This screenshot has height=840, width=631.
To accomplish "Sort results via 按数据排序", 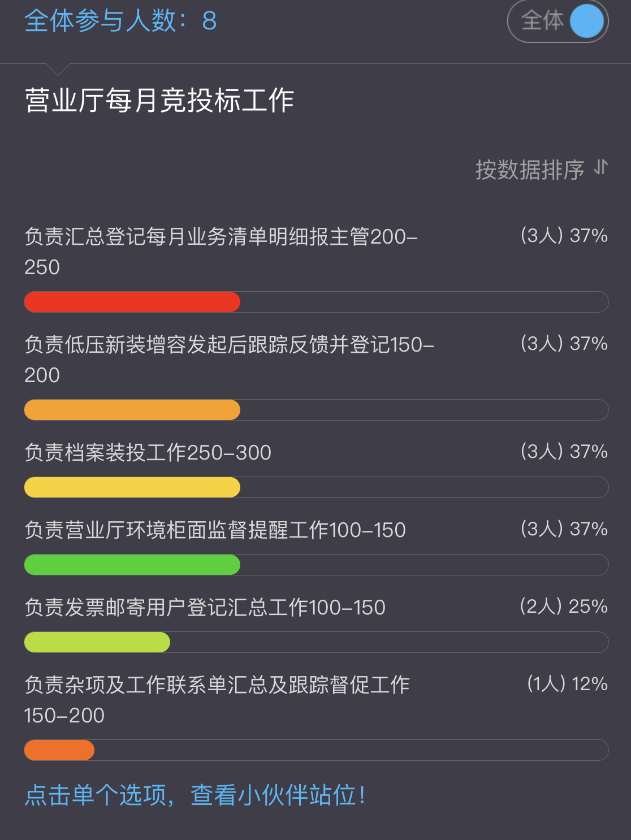I will tap(529, 170).
